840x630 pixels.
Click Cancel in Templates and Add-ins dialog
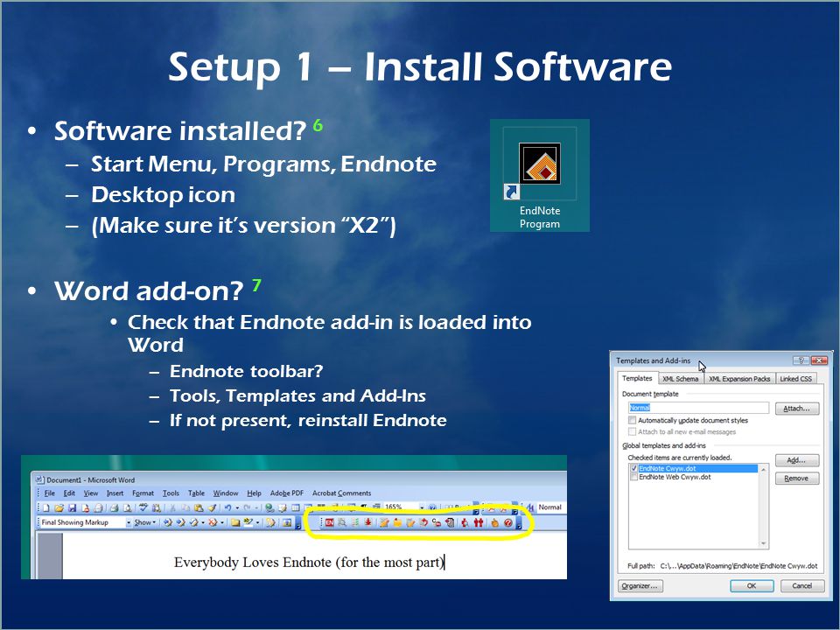coord(802,586)
